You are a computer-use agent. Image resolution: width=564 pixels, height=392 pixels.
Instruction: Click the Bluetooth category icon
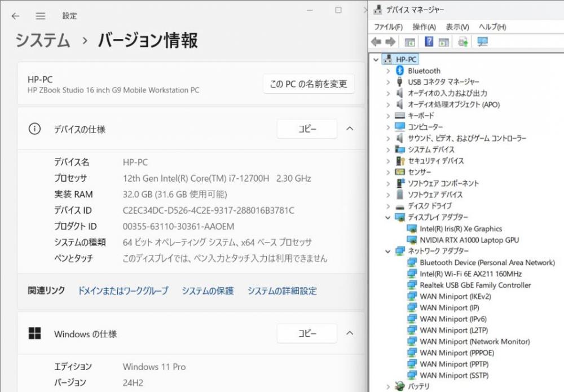click(400, 71)
